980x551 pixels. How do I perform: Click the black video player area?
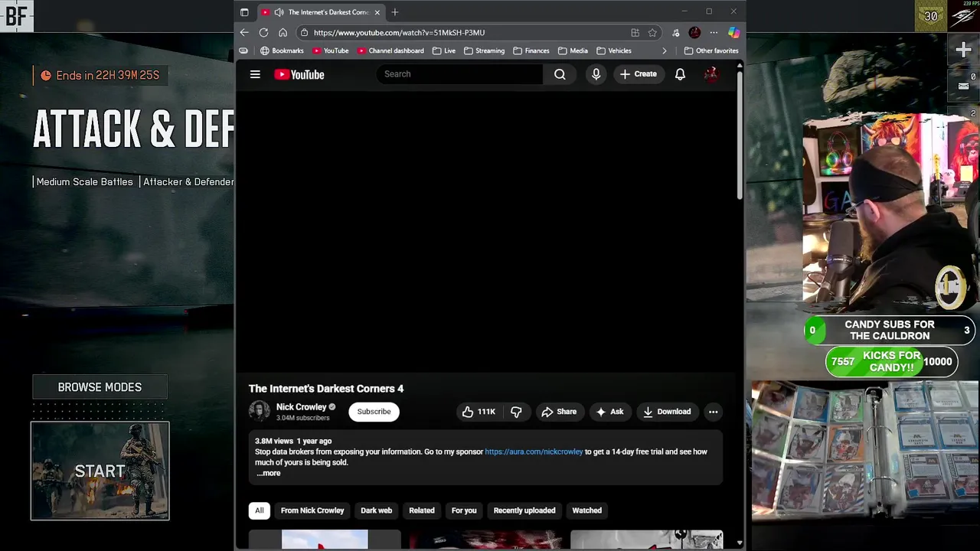tap(485, 232)
